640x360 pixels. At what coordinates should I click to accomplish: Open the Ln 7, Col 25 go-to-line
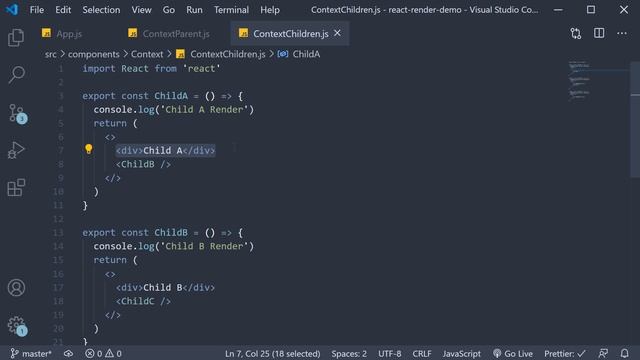point(273,353)
